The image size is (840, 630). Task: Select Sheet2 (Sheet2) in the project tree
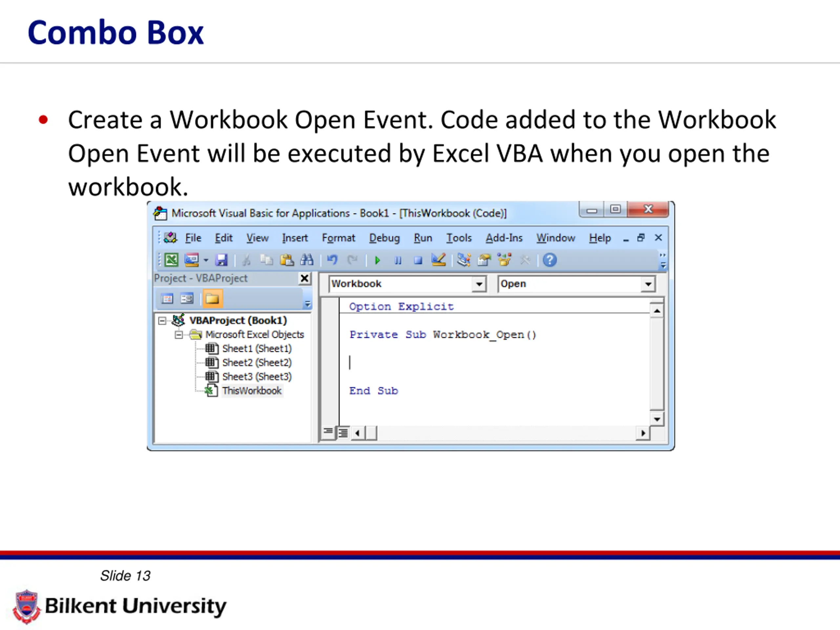point(257,363)
